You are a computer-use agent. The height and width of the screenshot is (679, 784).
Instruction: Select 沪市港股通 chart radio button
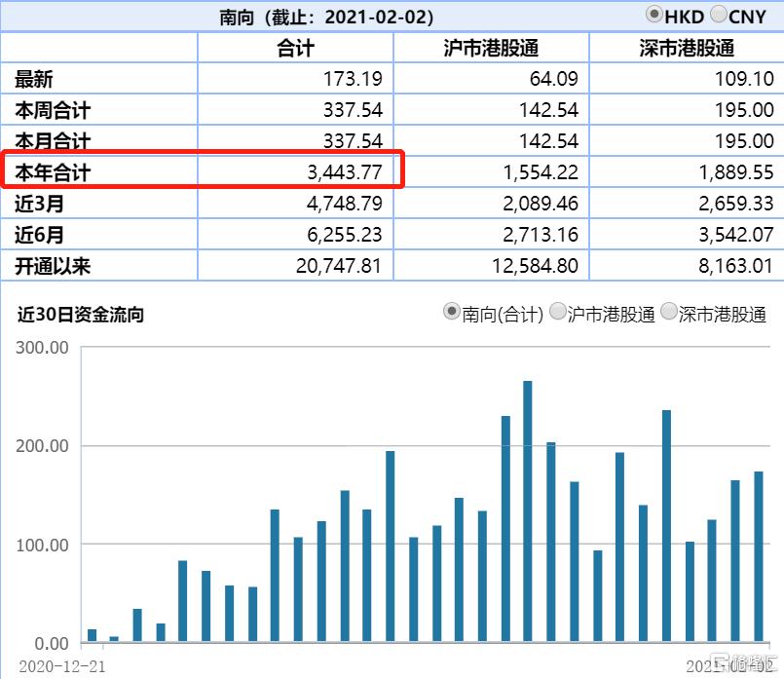coord(557,311)
